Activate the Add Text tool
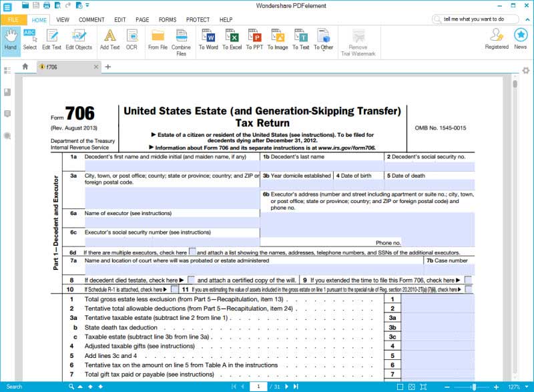Screen dimensions: 534x392 click(x=109, y=40)
